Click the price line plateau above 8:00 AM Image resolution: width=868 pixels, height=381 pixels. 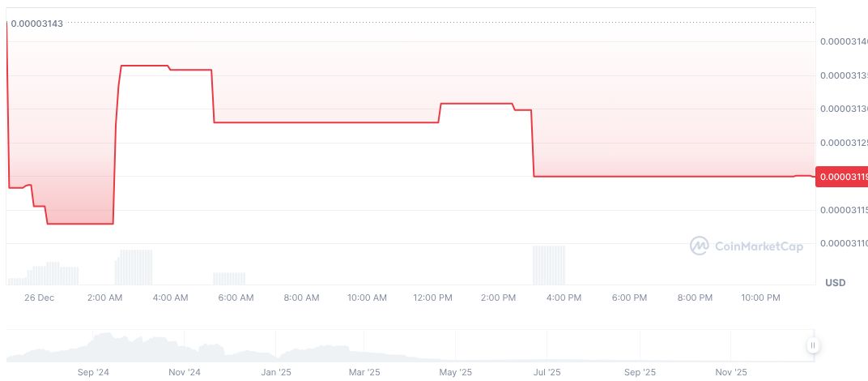pyautogui.click(x=301, y=122)
